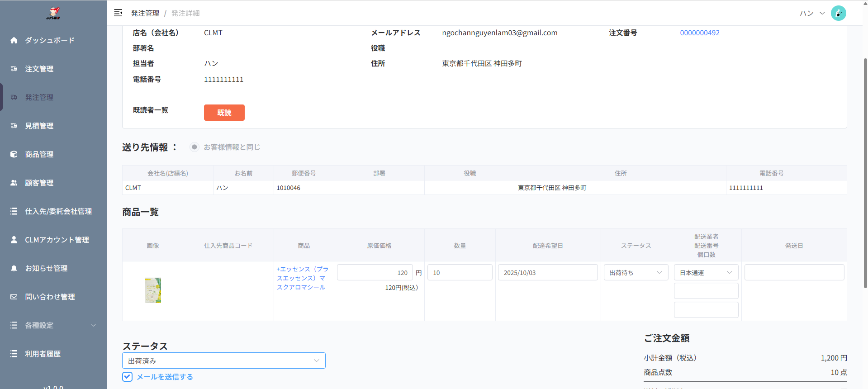The height and width of the screenshot is (389, 868).
Task: Select the お客様情報と同じ radio button
Action: point(194,147)
